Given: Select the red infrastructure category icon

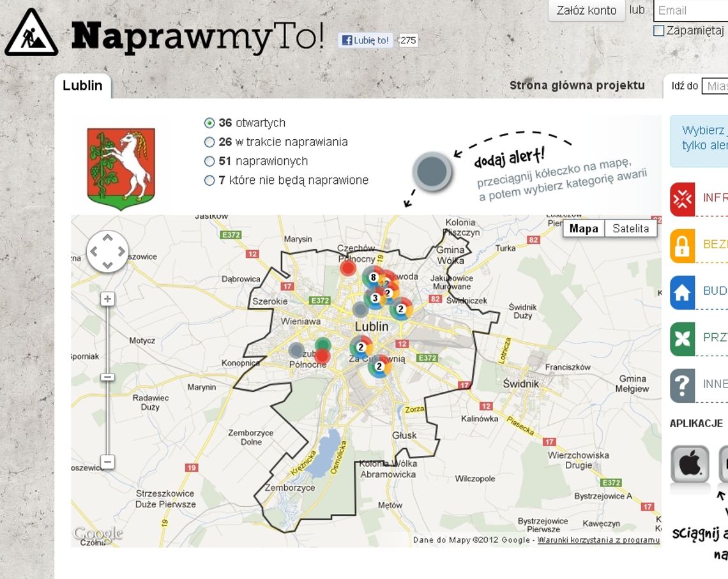Looking at the screenshot, I should click(x=683, y=200).
